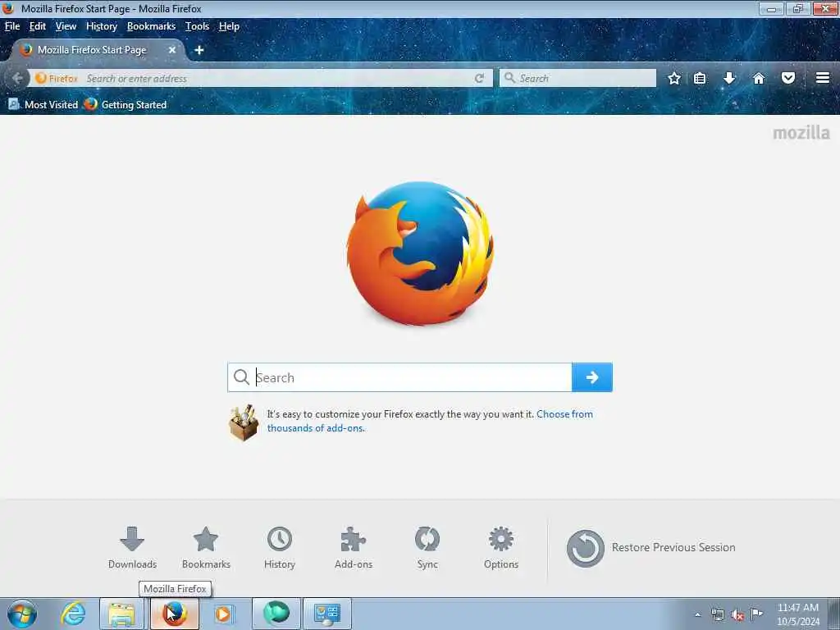Viewport: 840px width, 630px height.
Task: Open the search engine magnifier dropdown in toolbar
Action: pyautogui.click(x=509, y=78)
